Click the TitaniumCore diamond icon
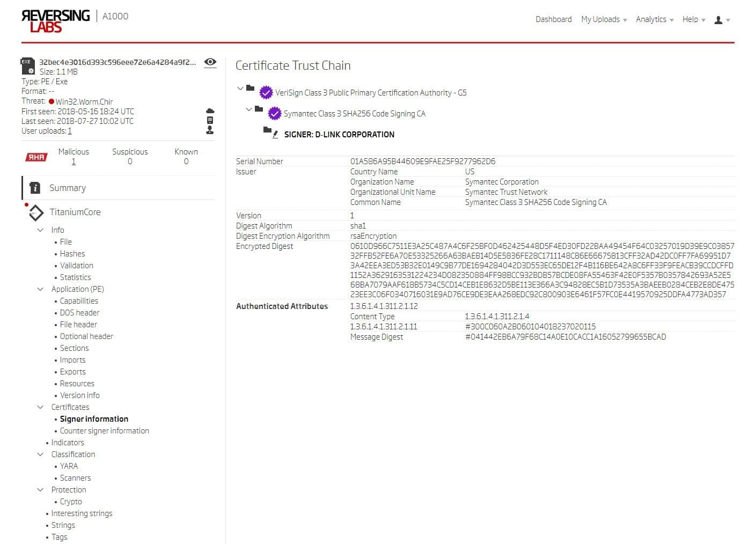 tap(35, 212)
